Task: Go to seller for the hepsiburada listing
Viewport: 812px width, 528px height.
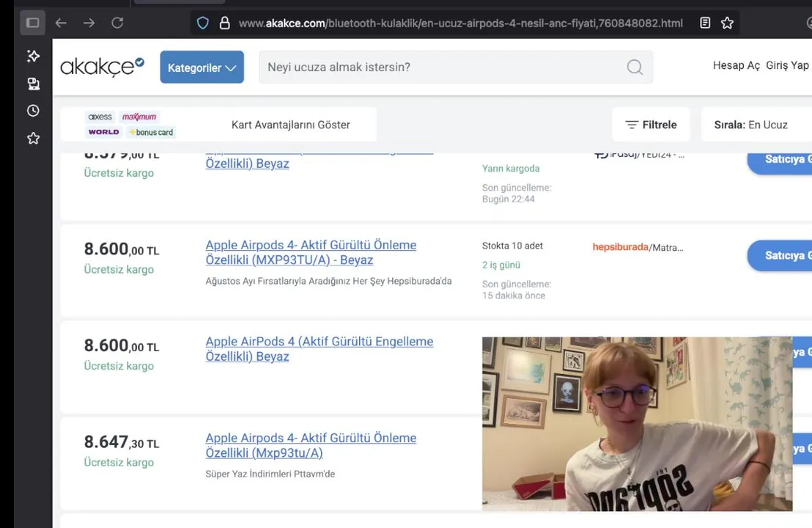Action: click(x=780, y=255)
